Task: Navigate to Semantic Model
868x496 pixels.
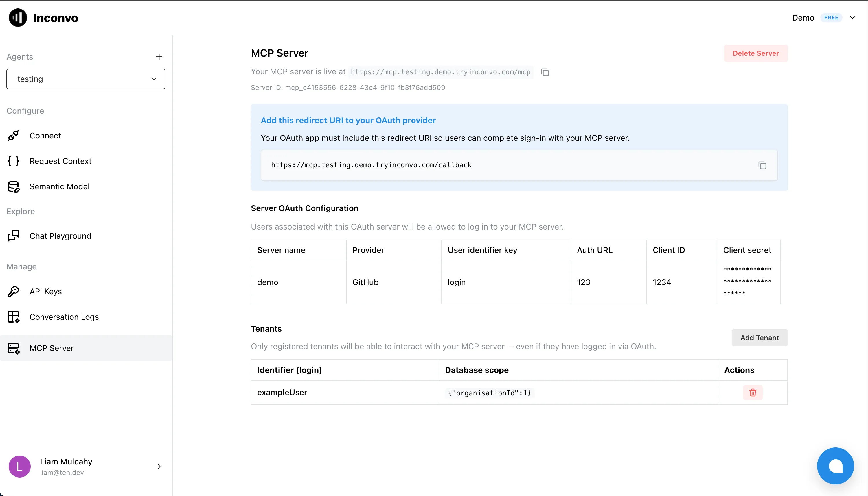Action: coord(60,186)
